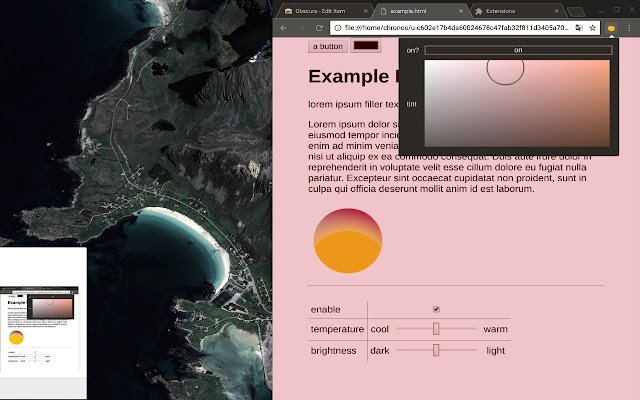Toggle the enable checkbox

(436, 309)
